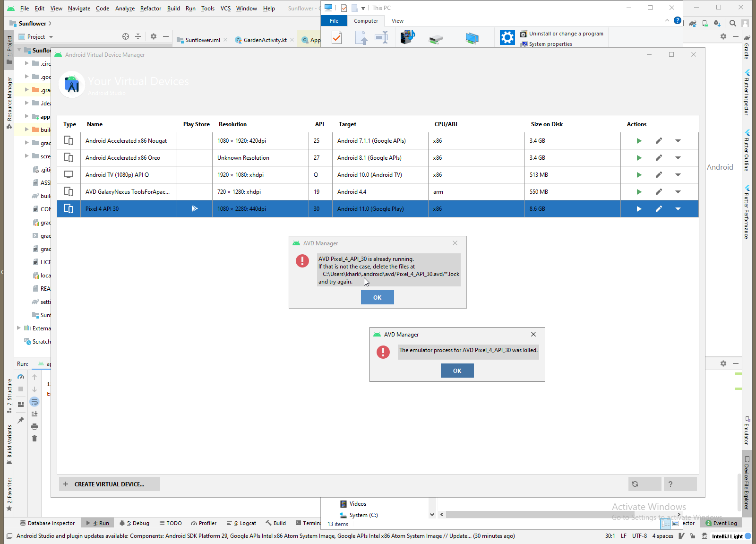
Task: Open more actions for x86 Oreo AVD
Action: coord(678,158)
